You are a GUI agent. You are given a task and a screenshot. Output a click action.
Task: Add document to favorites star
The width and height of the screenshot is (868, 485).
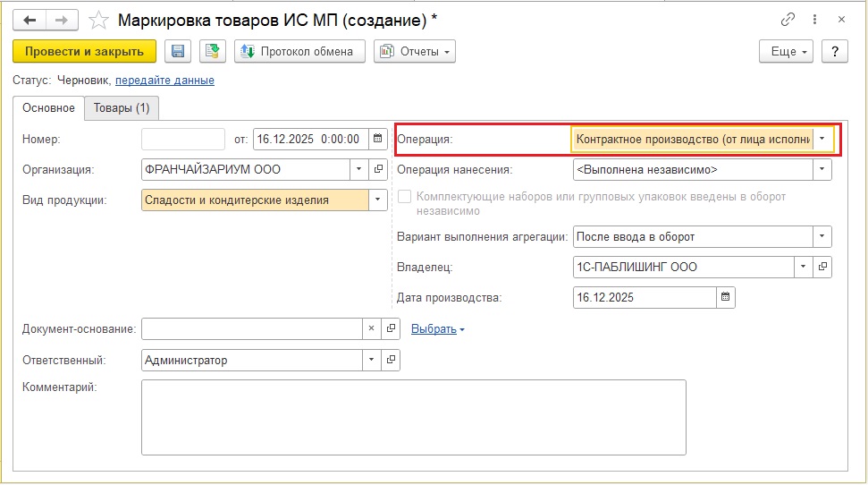click(100, 20)
